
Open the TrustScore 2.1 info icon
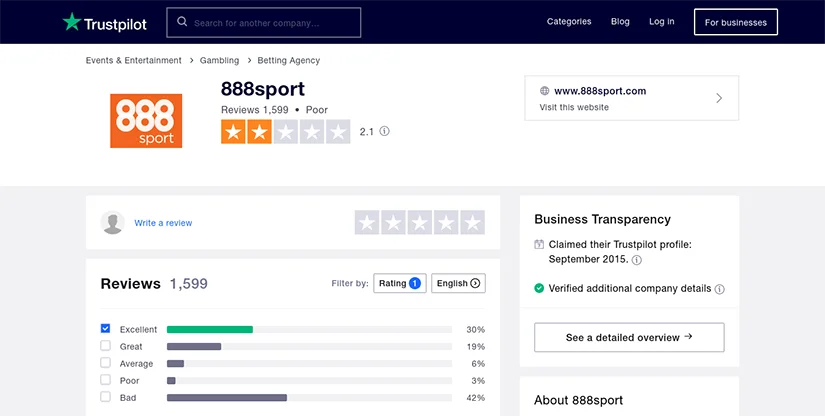(x=385, y=131)
